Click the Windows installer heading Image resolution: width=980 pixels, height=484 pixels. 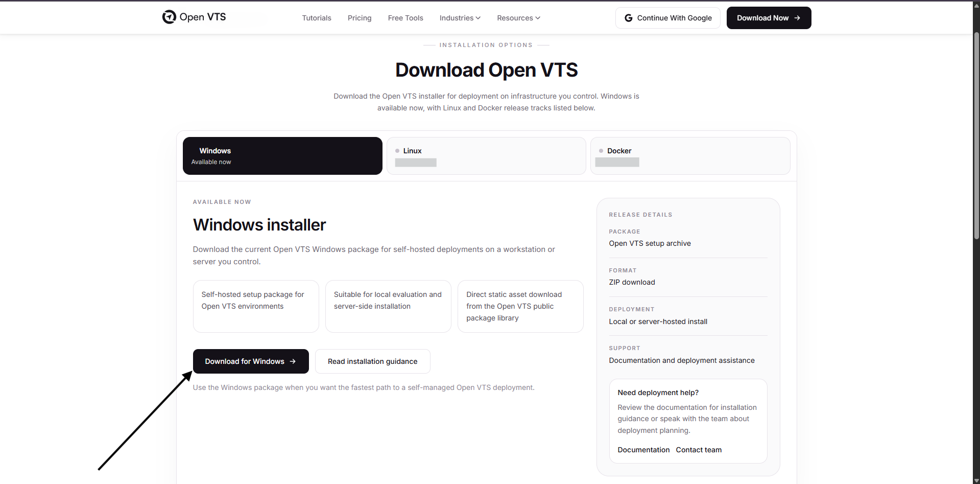click(259, 225)
